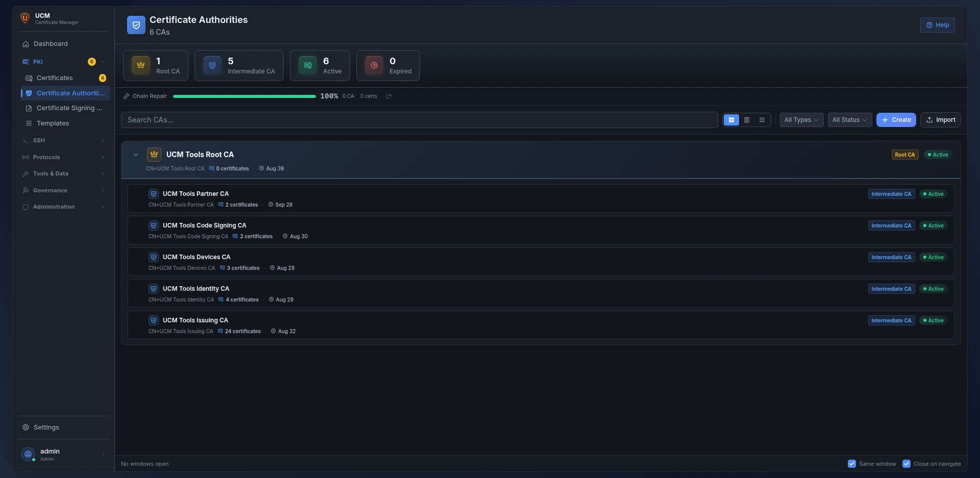This screenshot has width=980, height=478.
Task: Click "24 certificates" on Issuing CA row
Action: [x=242, y=332]
